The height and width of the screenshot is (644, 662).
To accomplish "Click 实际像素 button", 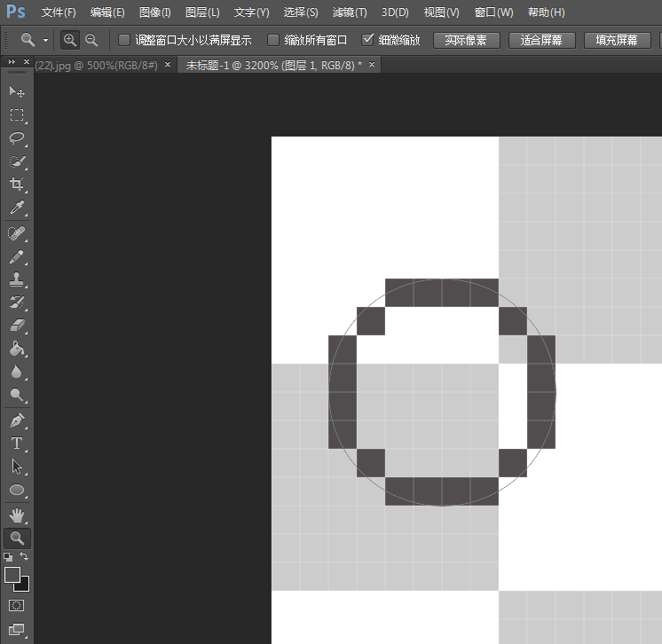I will point(466,40).
